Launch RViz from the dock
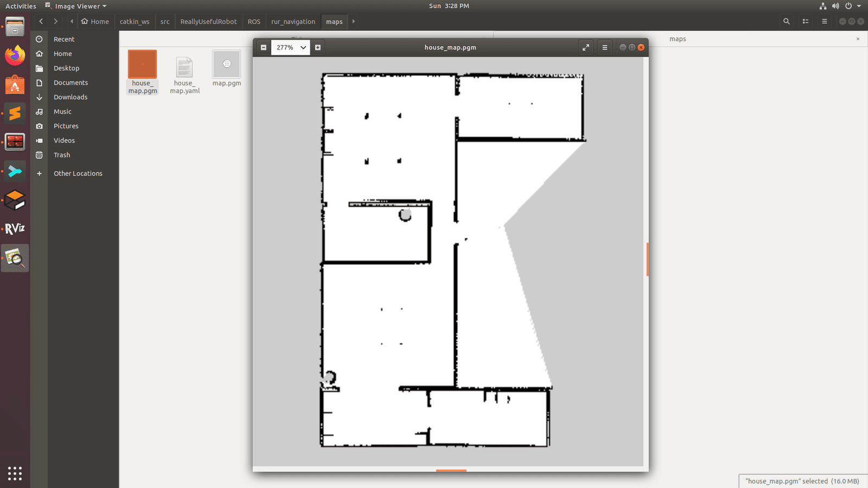Screen dimensions: 868x488 (x=15, y=229)
